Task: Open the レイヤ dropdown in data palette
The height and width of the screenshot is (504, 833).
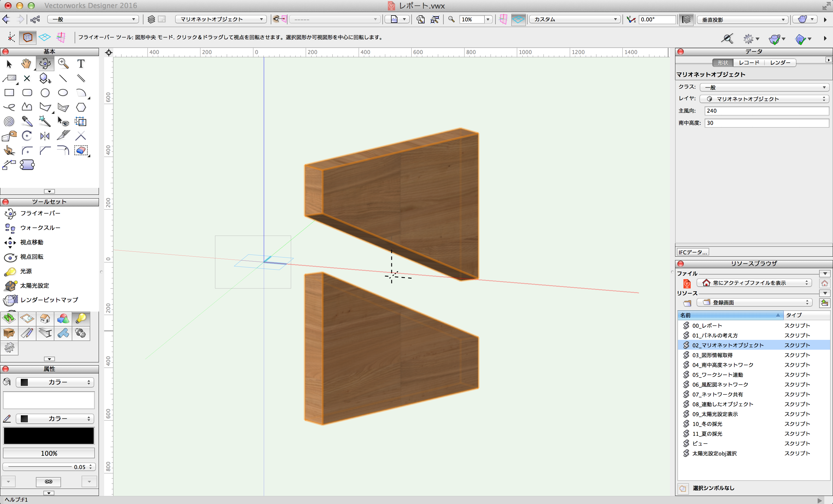Action: coord(764,99)
